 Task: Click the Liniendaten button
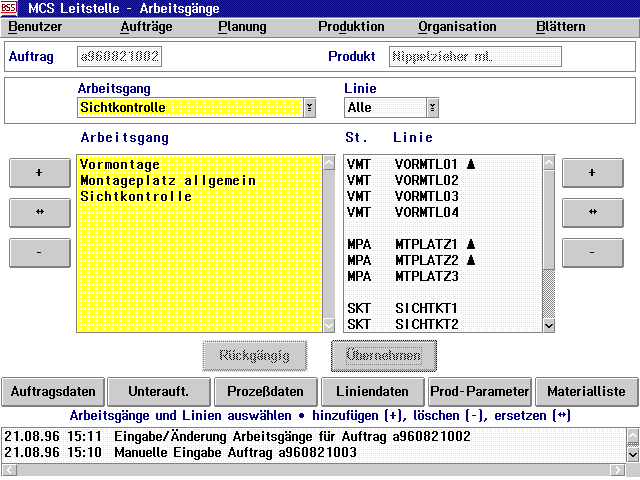coord(373,390)
